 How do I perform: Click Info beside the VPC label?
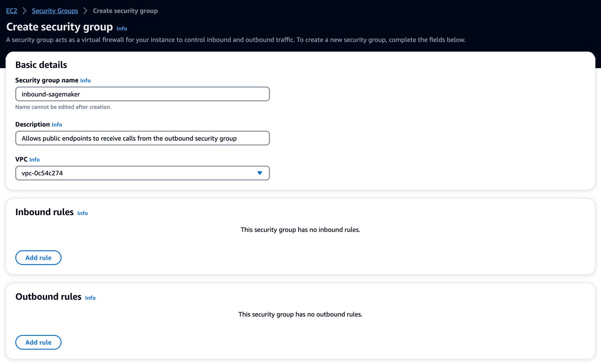[34, 159]
